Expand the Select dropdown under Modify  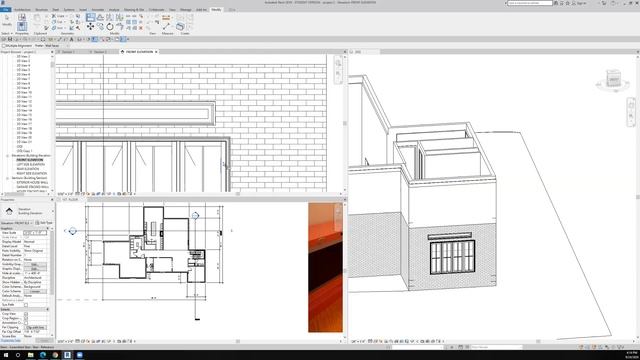tap(7, 33)
